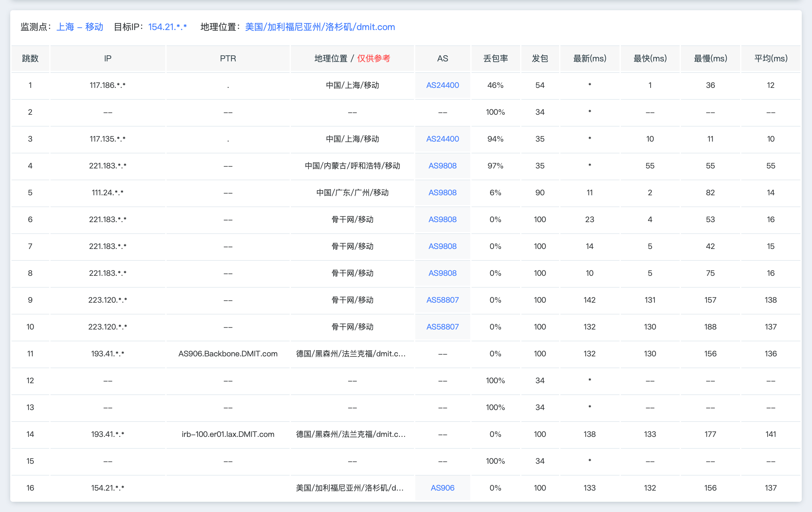The image size is (812, 512).
Task: Click the 跳数 column header
Action: pyautogui.click(x=30, y=59)
